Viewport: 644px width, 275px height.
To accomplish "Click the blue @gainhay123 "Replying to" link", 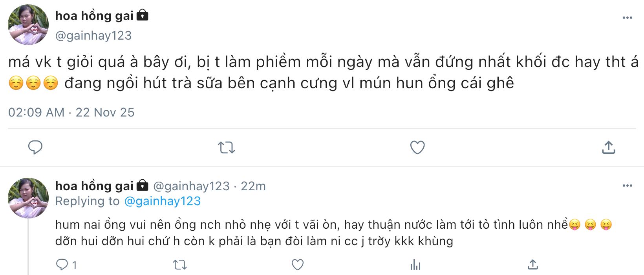I will (162, 201).
